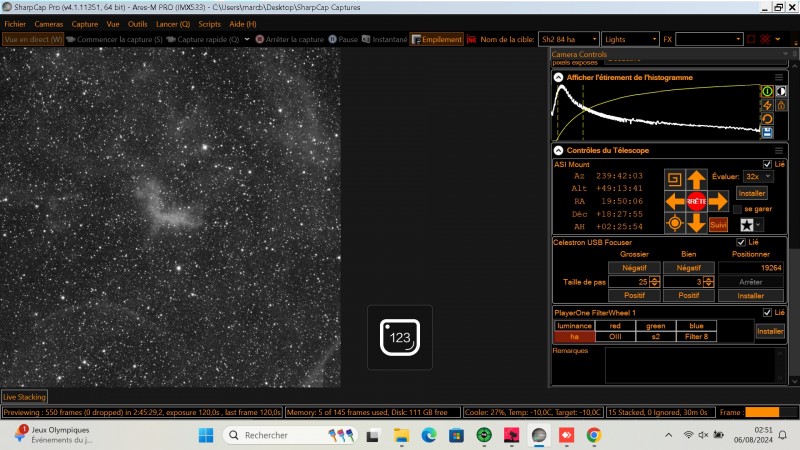
Task: Enable histogram stretch power icon
Action: click(767, 91)
